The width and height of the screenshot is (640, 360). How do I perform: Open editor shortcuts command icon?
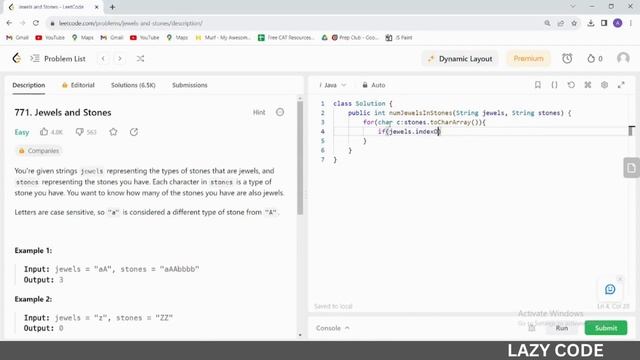pos(588,84)
